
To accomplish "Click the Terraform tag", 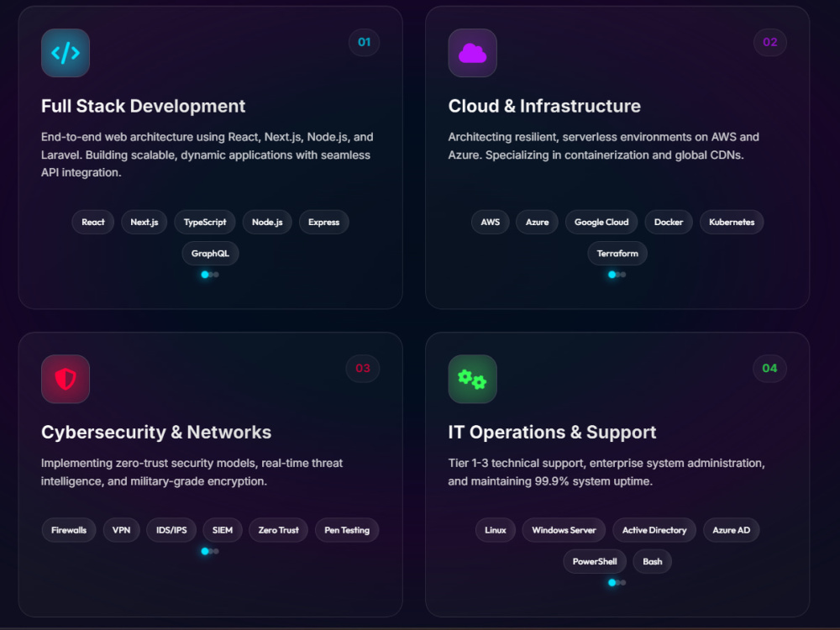I will pos(617,254).
